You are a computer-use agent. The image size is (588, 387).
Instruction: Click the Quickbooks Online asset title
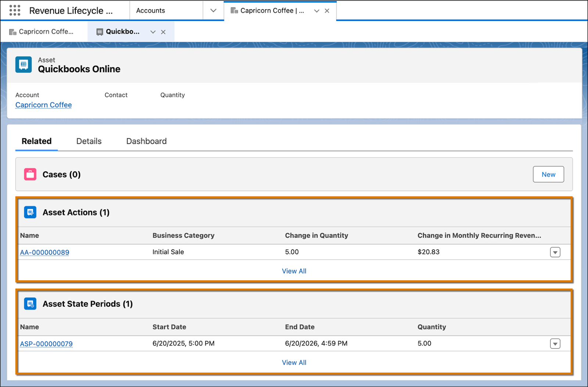[x=79, y=69]
